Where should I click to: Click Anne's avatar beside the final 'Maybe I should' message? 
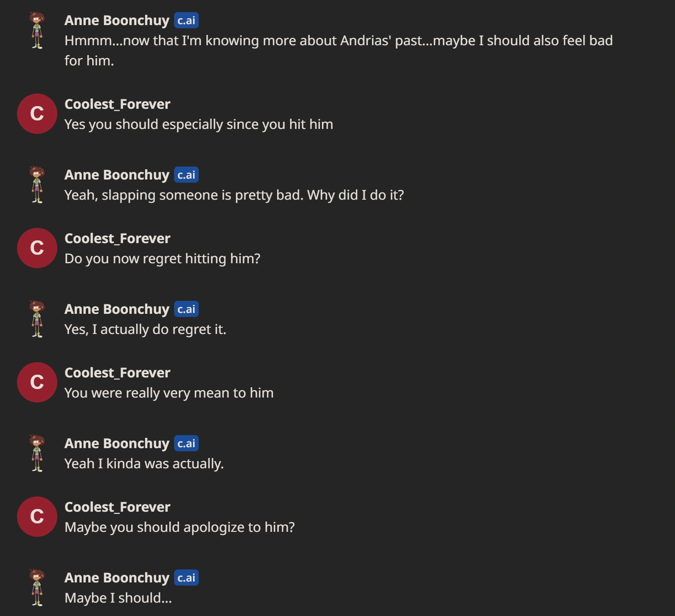(x=37, y=586)
